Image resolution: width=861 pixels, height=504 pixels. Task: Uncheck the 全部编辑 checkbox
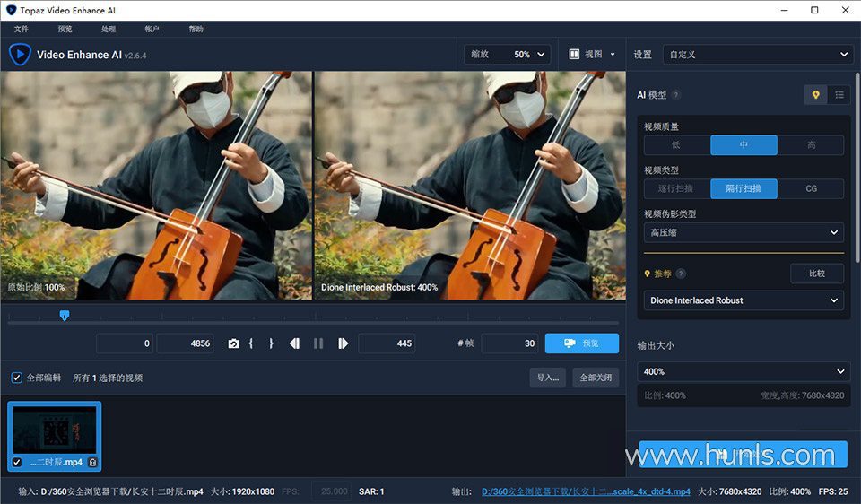point(16,378)
